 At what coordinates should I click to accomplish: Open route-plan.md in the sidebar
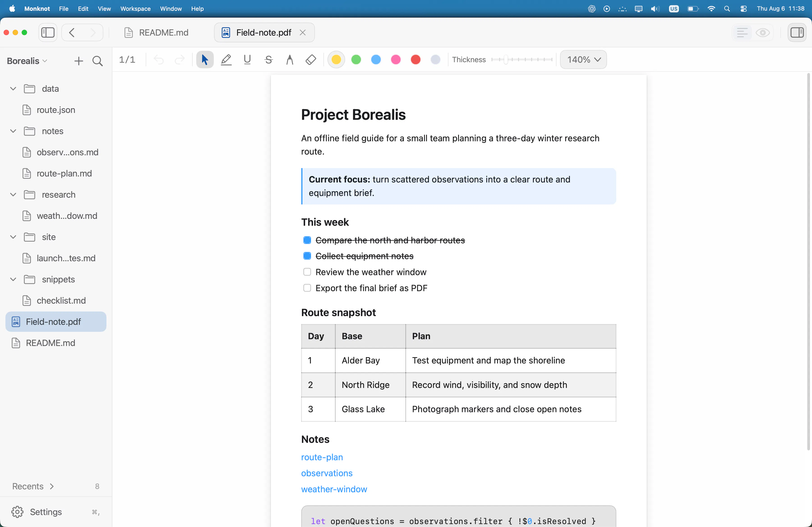(x=56, y=174)
